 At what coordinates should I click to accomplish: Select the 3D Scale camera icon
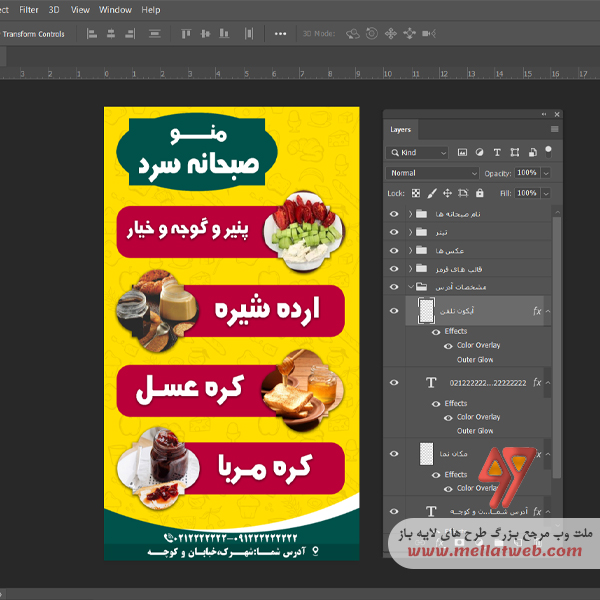click(429, 34)
